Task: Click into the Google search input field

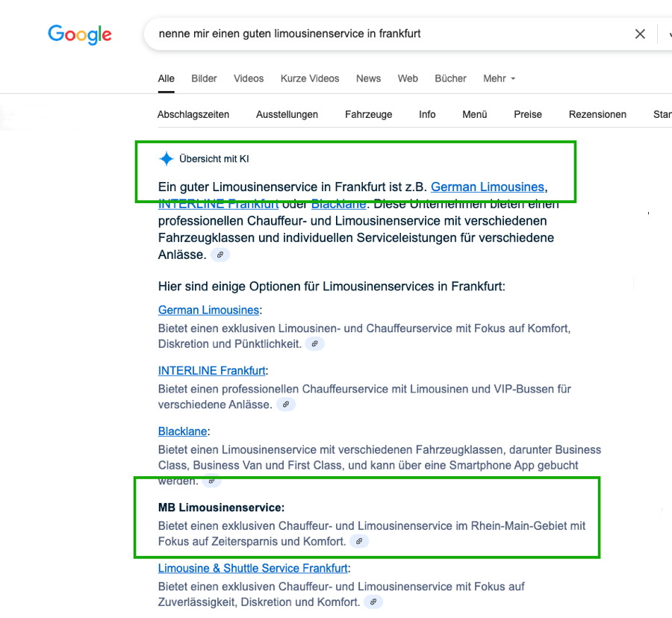Action: tap(386, 34)
